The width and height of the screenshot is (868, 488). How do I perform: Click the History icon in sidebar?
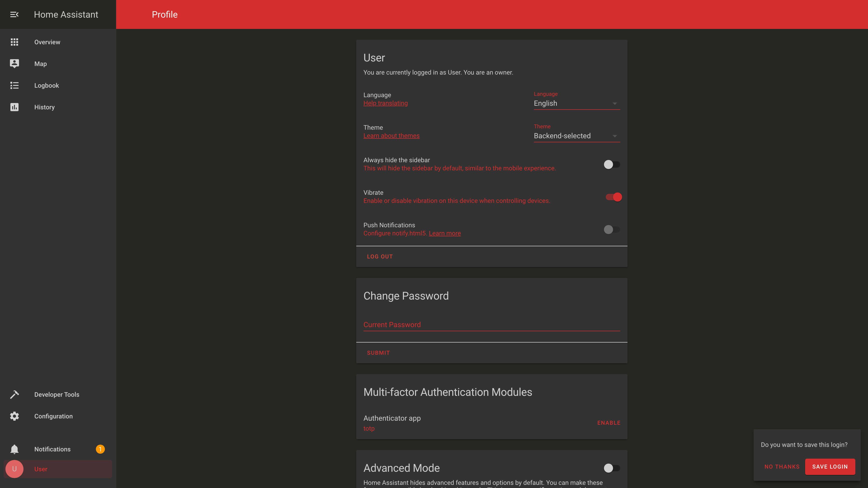[x=14, y=107]
